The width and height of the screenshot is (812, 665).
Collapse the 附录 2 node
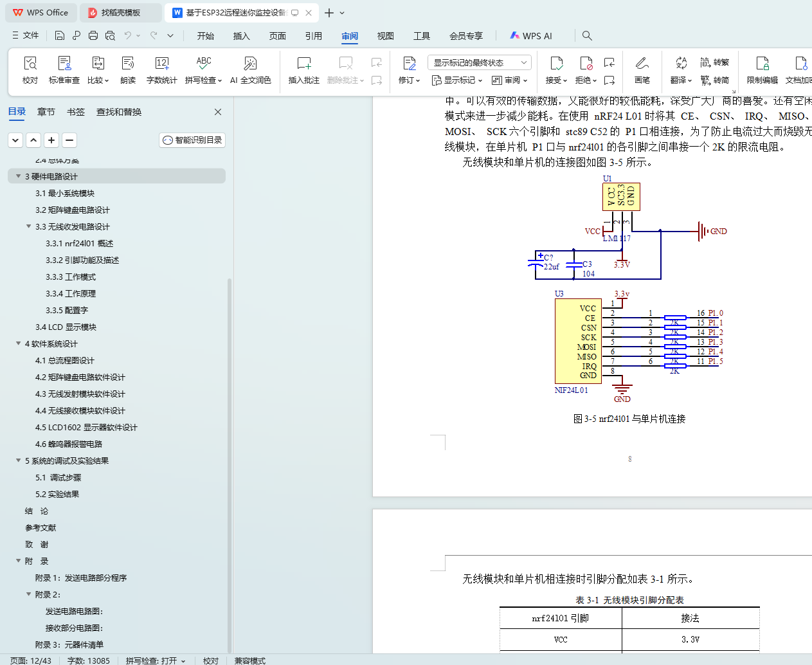point(28,594)
